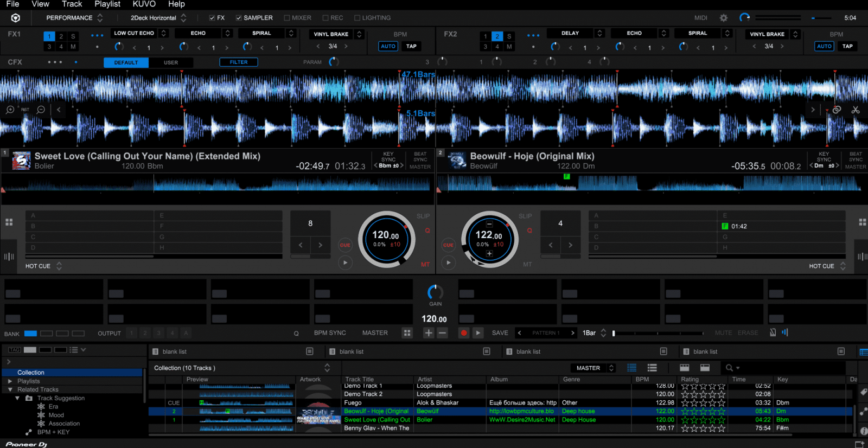Play deck 1 with the round play button
This screenshot has height=448, width=868.
345,263
